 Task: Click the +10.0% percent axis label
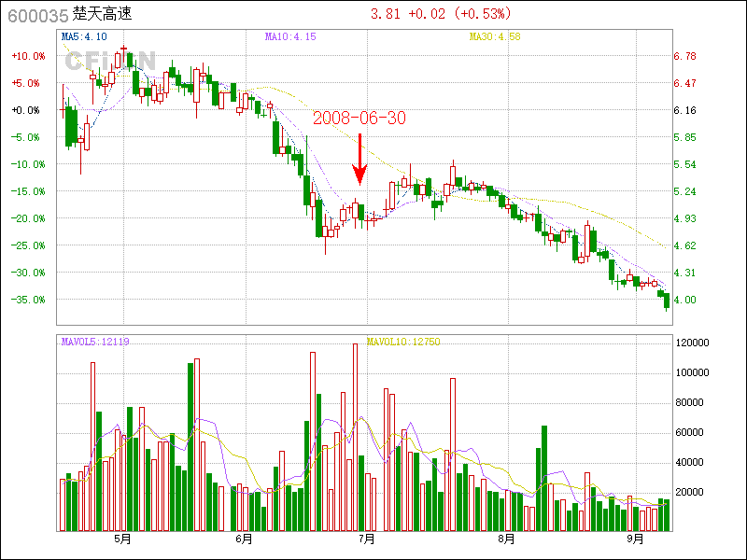[x=28, y=56]
